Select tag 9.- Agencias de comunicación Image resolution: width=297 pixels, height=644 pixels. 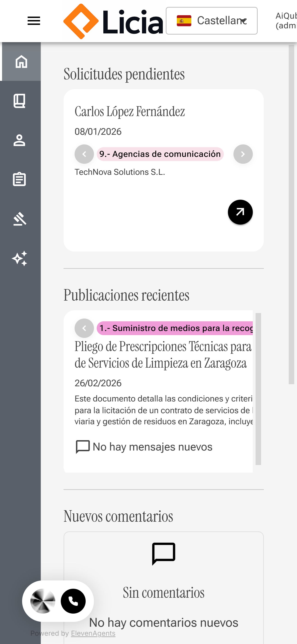coord(160,154)
